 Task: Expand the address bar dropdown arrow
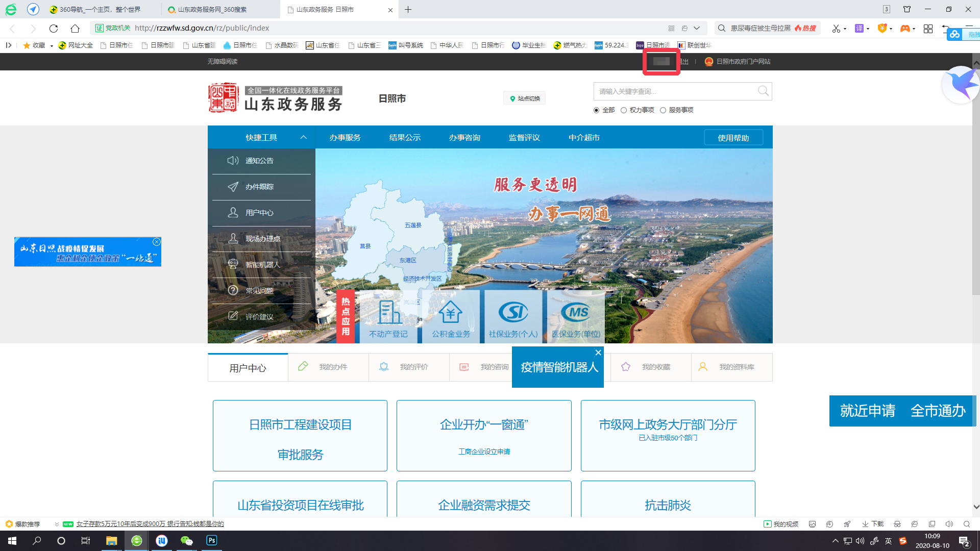click(697, 28)
